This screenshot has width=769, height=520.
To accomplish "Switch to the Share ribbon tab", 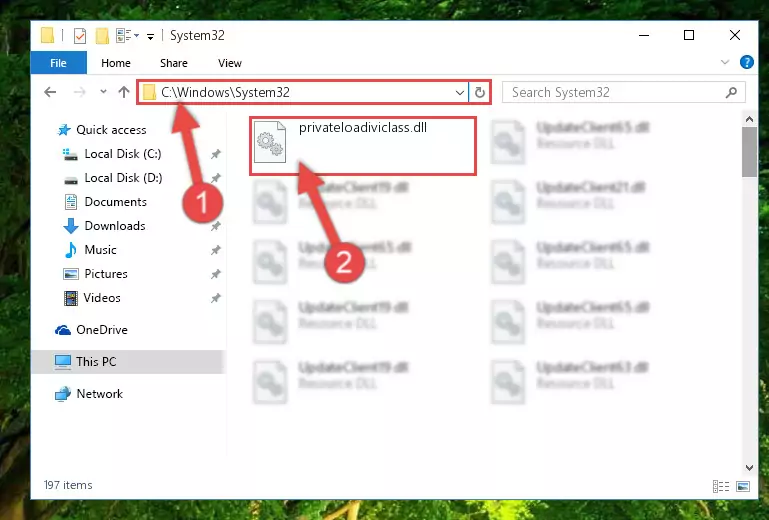I will pyautogui.click(x=174, y=63).
